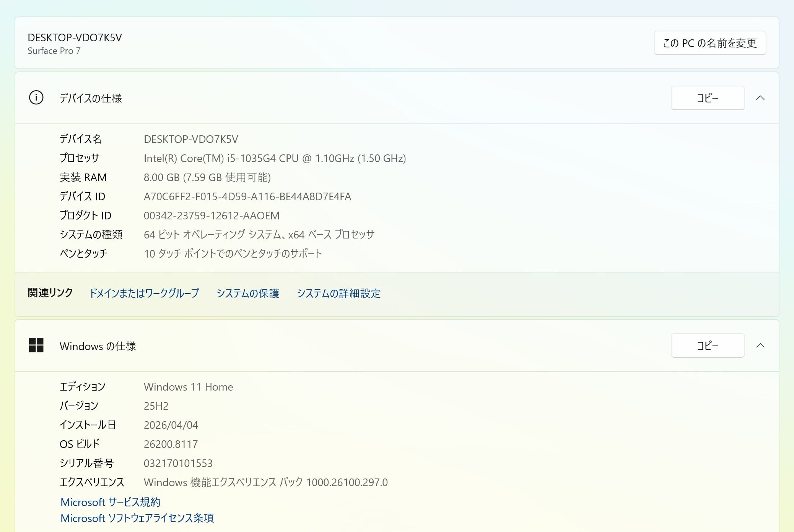794x532 pixels.
Task: Collapse the Windows の仕様 section chevron
Action: [x=760, y=345]
